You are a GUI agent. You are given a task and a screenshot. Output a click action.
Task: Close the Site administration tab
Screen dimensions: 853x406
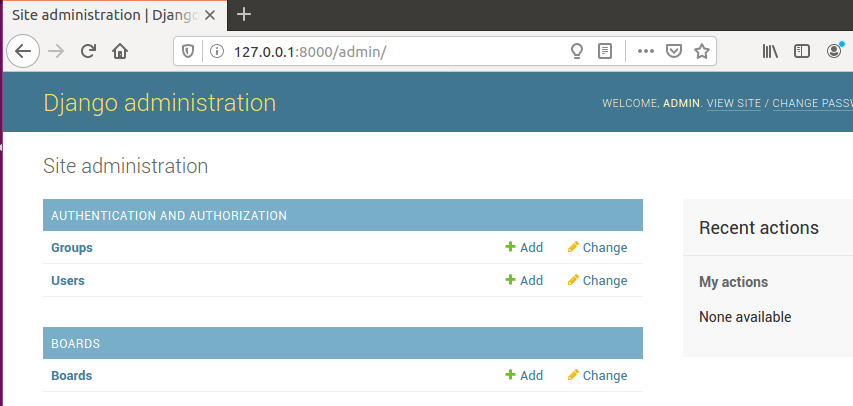pyautogui.click(x=209, y=15)
